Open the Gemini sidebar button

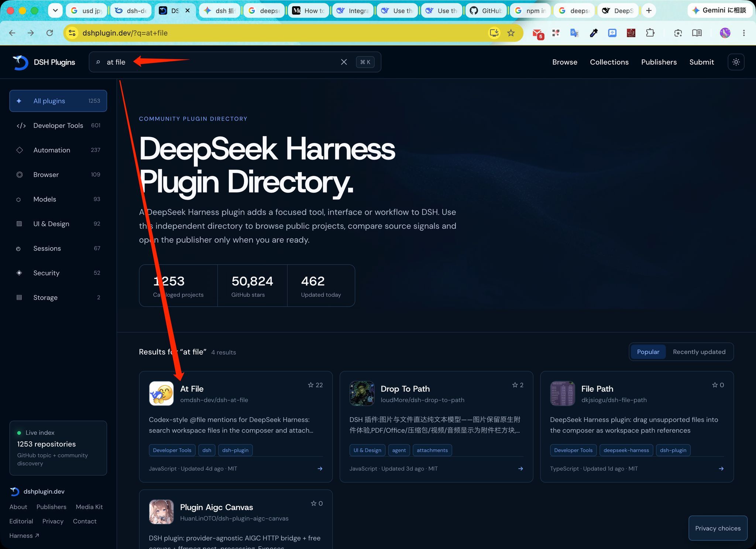tap(719, 10)
